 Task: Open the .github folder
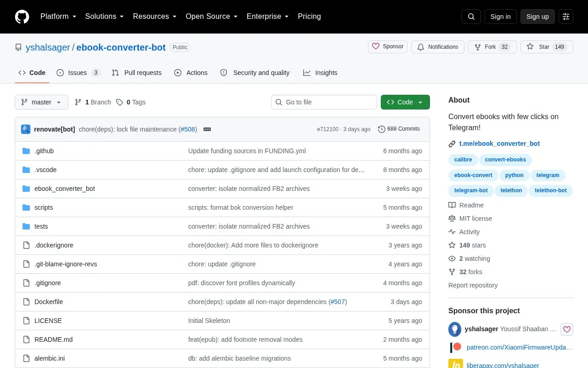[x=44, y=151]
